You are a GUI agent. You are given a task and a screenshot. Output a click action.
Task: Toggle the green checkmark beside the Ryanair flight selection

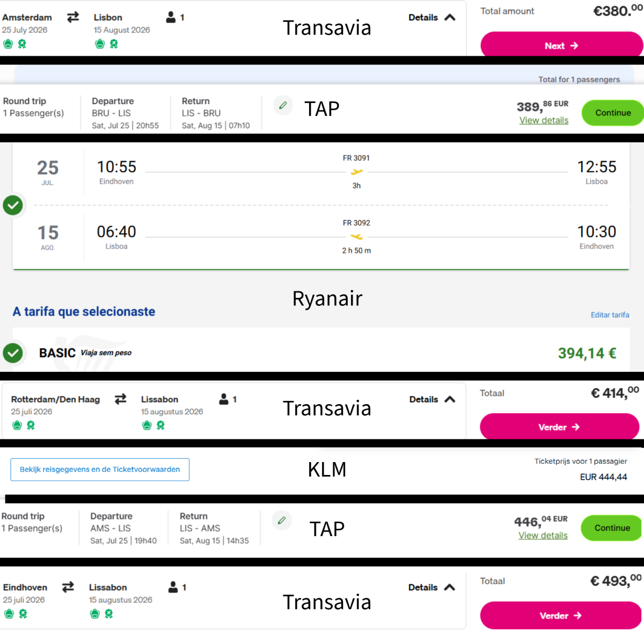tap(13, 205)
